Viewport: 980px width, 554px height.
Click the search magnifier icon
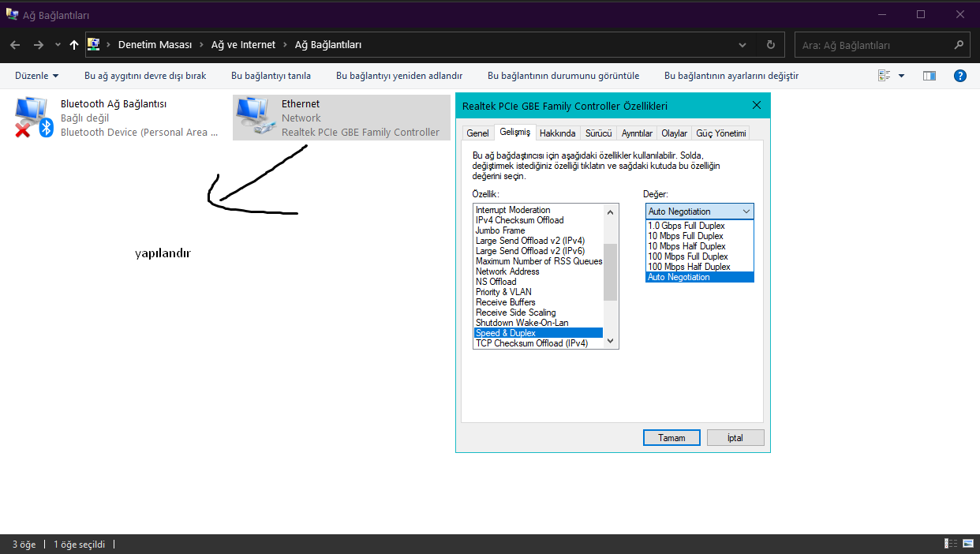tap(959, 45)
